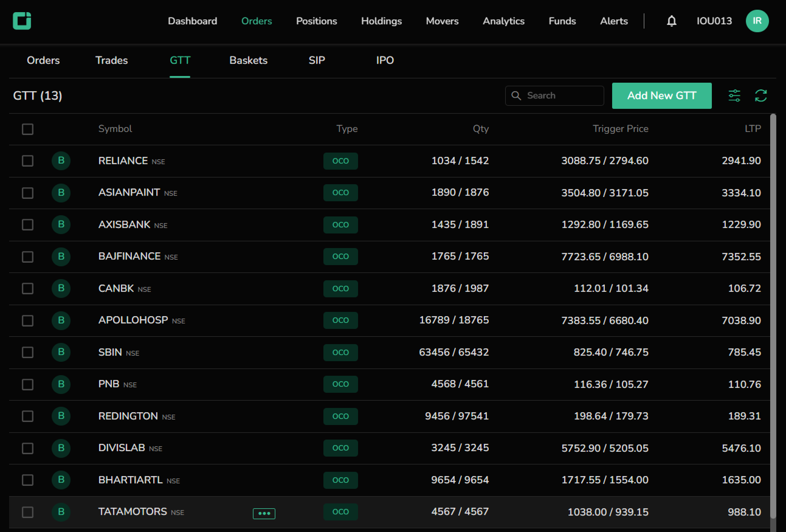Switch to the Trades tab

tap(112, 60)
